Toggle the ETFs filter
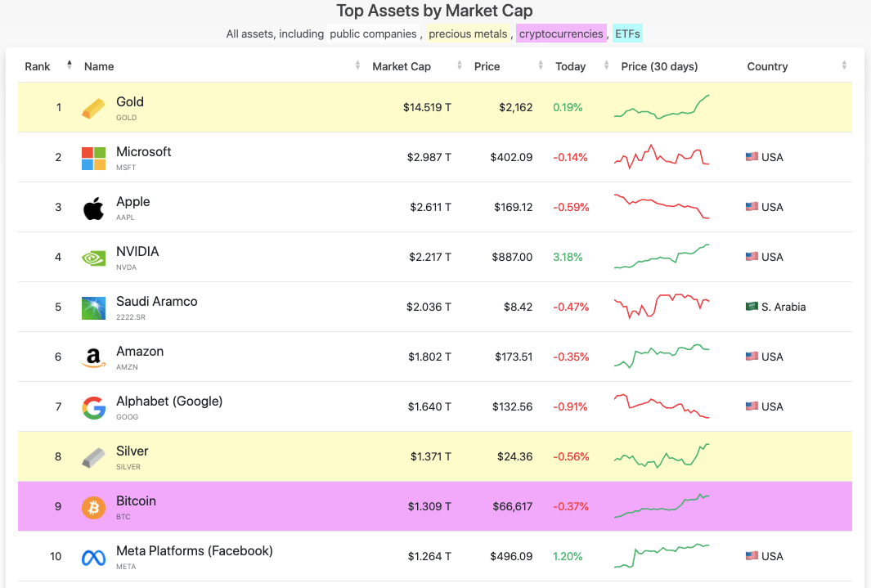Image resolution: width=871 pixels, height=588 pixels. point(628,34)
